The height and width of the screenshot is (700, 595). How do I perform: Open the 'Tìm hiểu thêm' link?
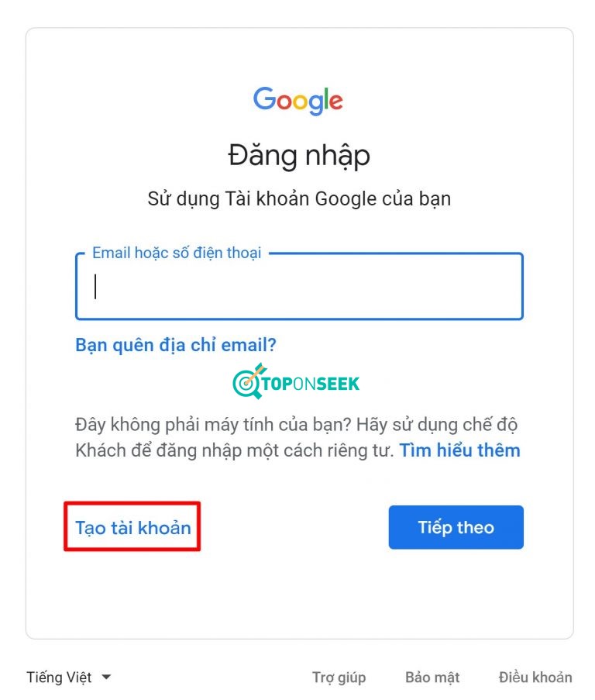[459, 450]
